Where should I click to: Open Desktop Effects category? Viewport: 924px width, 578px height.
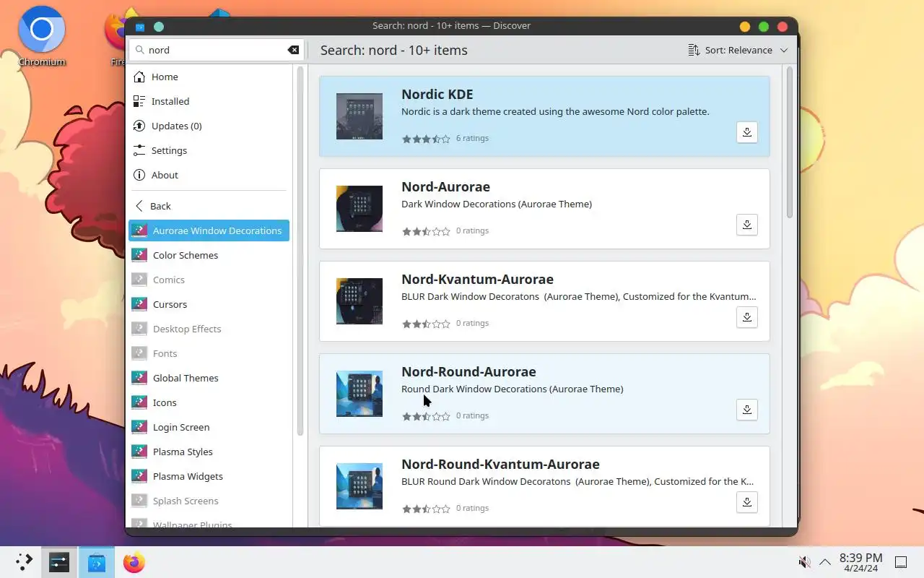tap(209, 329)
